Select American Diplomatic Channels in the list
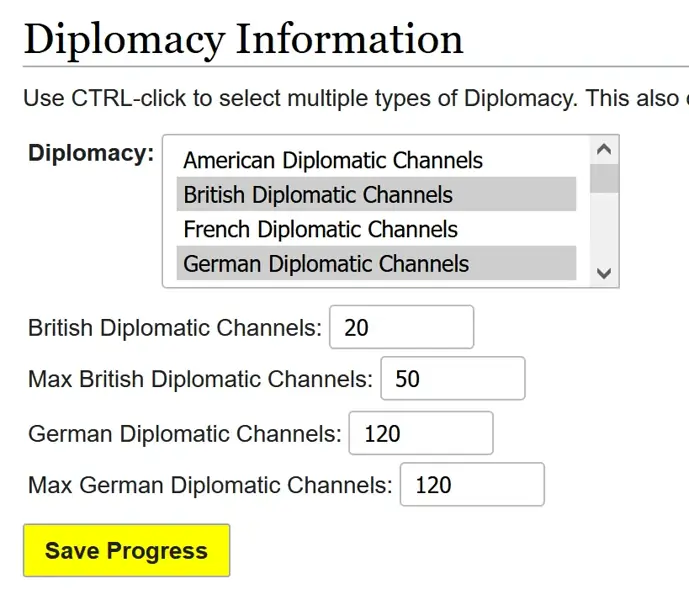689x600 pixels. pos(333,160)
